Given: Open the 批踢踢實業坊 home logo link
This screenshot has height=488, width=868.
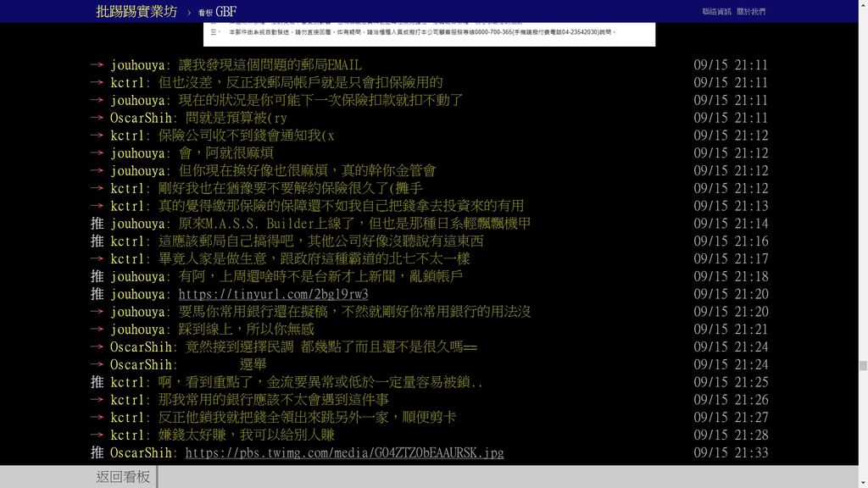Looking at the screenshot, I should pyautogui.click(x=136, y=12).
